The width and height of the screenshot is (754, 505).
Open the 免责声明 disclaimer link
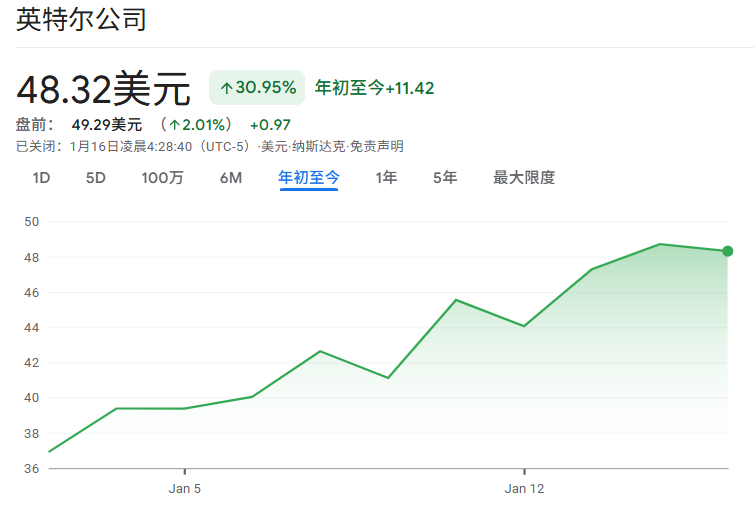coord(377,146)
